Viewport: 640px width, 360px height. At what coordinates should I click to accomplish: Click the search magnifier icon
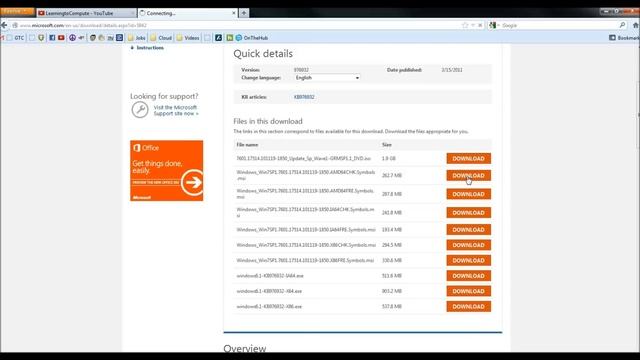pyautogui.click(x=622, y=25)
